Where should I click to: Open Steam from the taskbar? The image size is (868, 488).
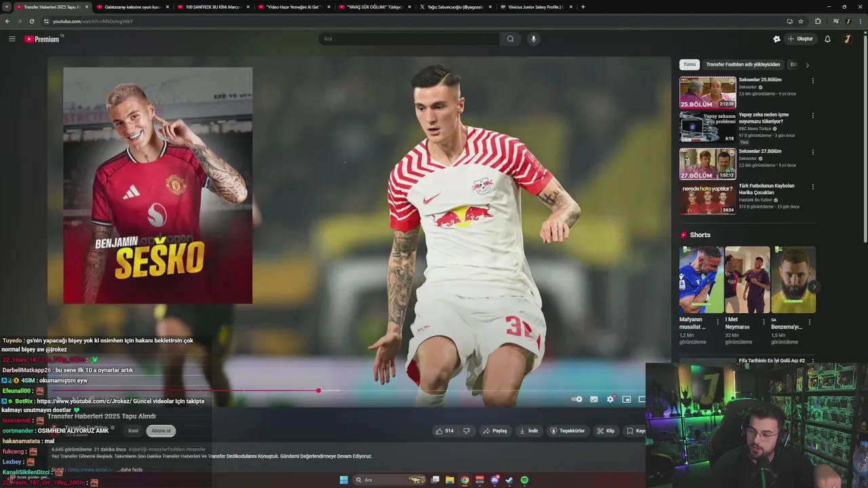point(509,480)
